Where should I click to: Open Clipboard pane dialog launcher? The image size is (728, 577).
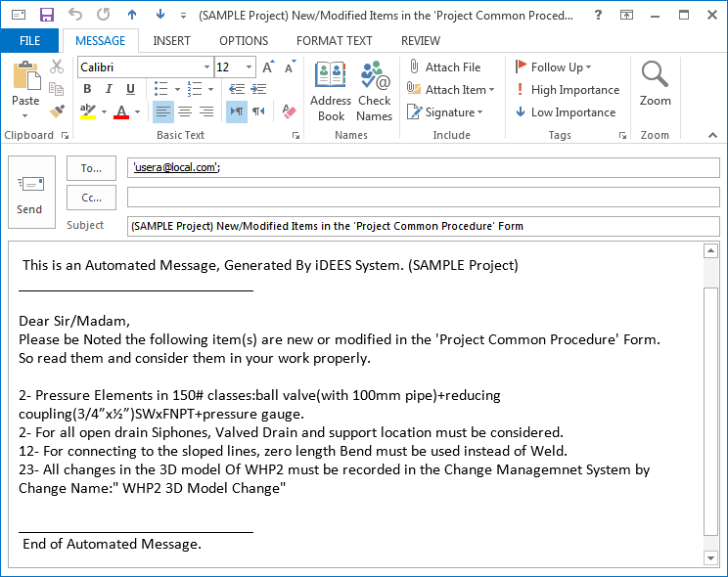tap(65, 136)
